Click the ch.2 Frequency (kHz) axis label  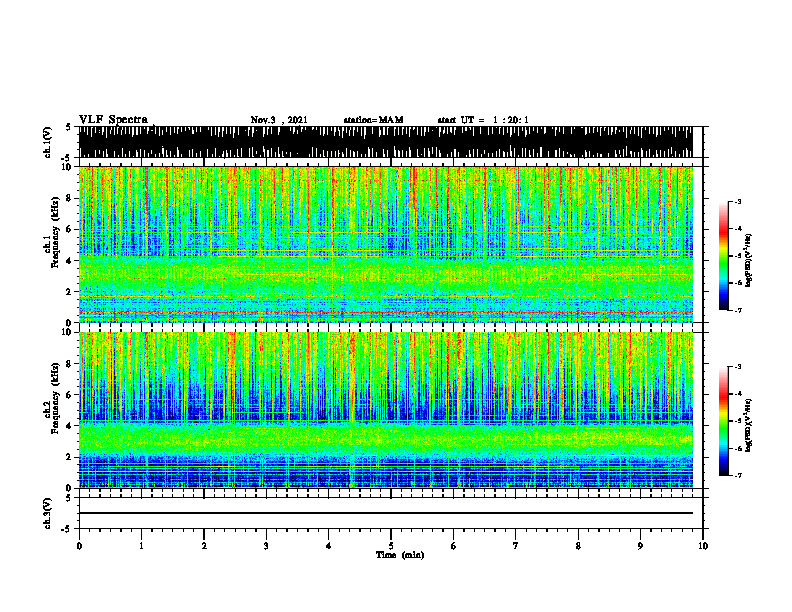point(52,398)
